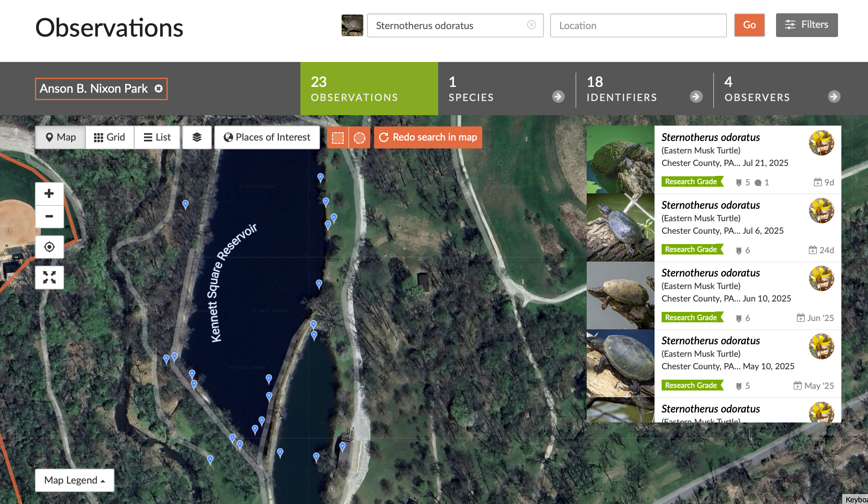Clear the Sternotherus odoratus species search

point(531,25)
